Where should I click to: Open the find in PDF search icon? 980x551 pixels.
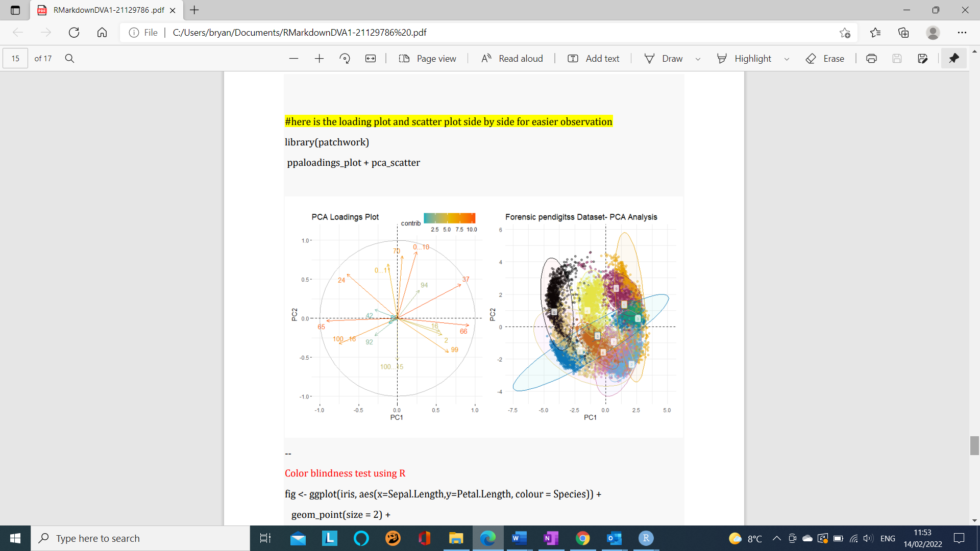click(70, 59)
